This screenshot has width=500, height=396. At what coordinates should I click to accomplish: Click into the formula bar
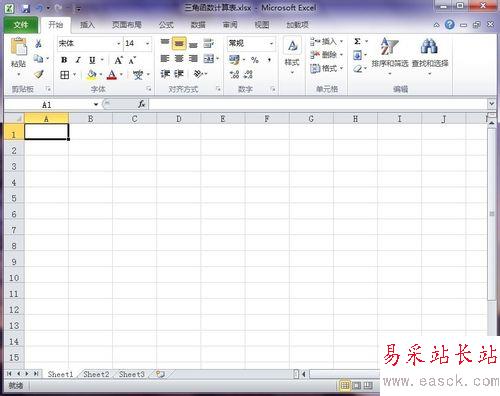(x=318, y=104)
